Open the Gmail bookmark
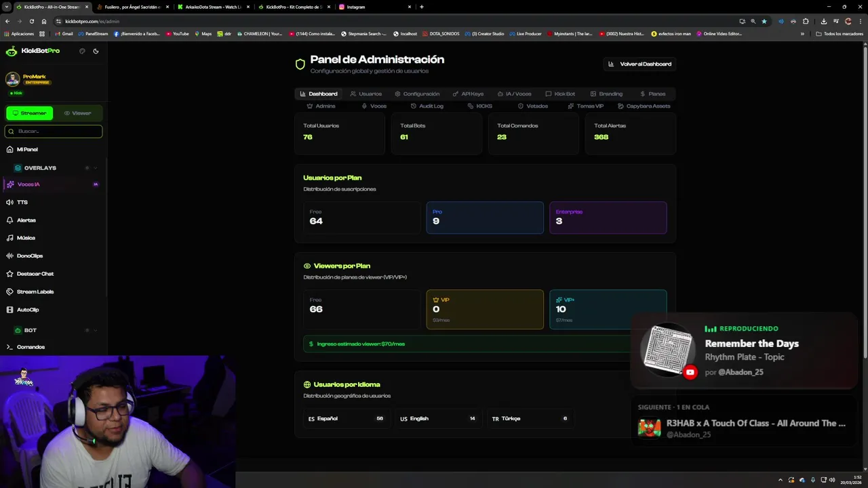This screenshot has width=868, height=488. [64, 33]
